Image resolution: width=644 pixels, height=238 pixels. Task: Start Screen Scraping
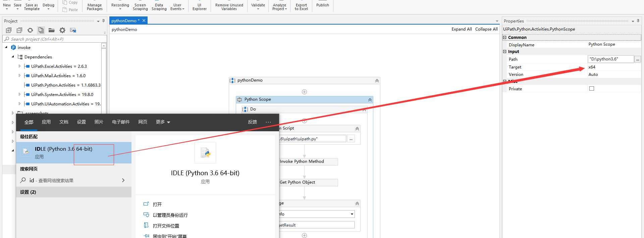point(140,7)
